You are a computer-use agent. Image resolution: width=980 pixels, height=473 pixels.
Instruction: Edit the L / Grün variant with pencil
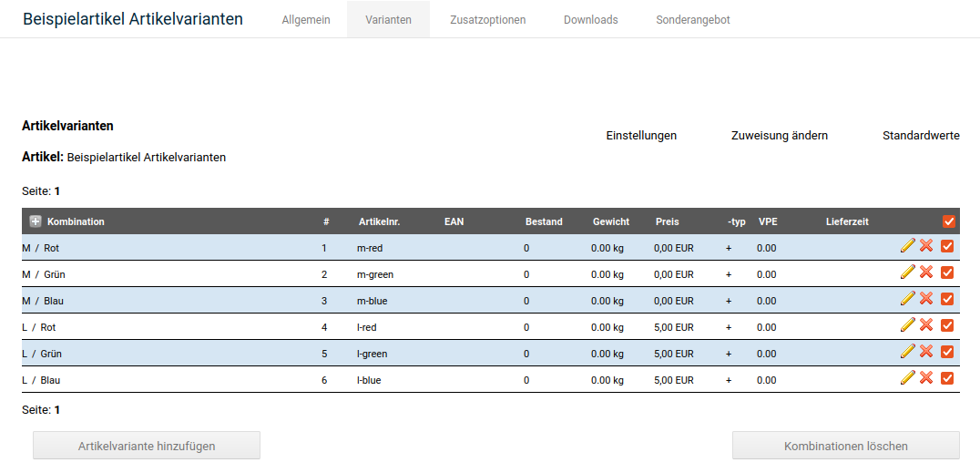(907, 352)
